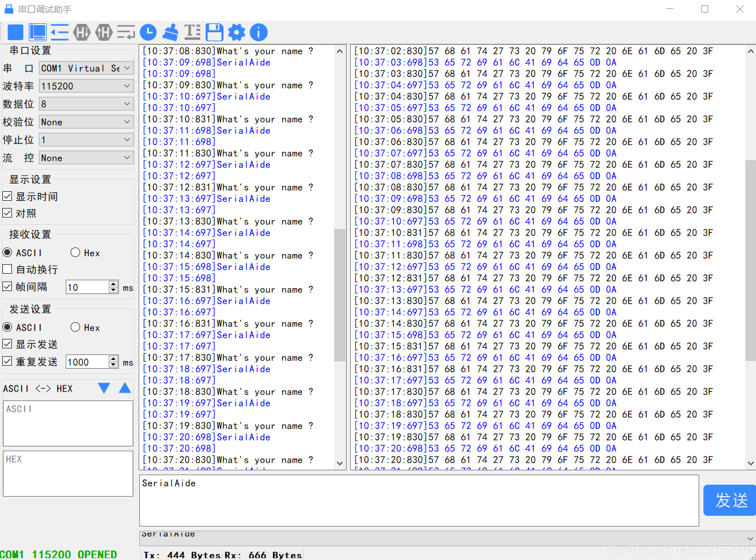This screenshot has height=560, width=756.
Task: Click the second hexagonal H up-arrow icon
Action: click(x=104, y=32)
